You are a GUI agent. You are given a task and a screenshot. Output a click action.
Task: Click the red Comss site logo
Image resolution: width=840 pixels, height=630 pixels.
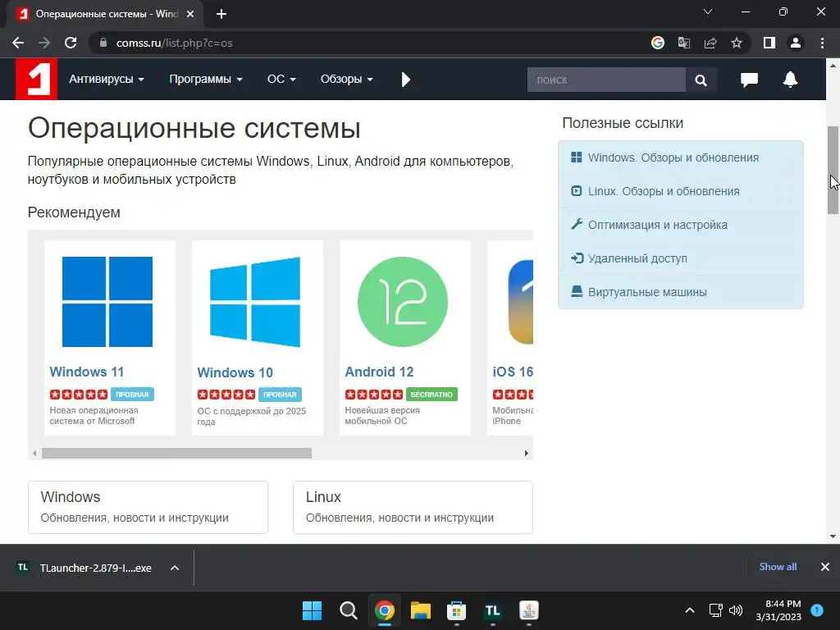click(x=36, y=79)
